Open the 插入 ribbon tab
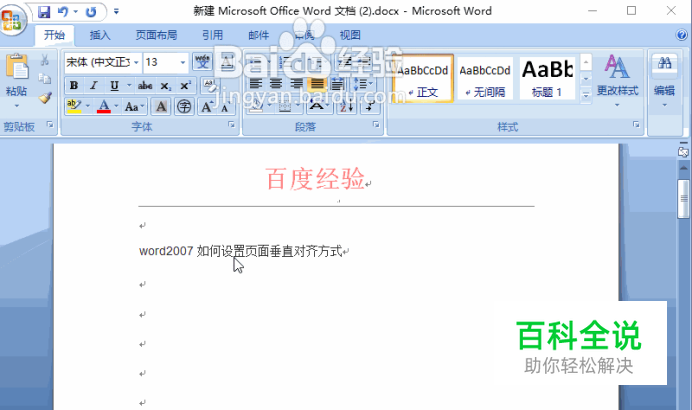This screenshot has height=410, width=692. [100, 35]
